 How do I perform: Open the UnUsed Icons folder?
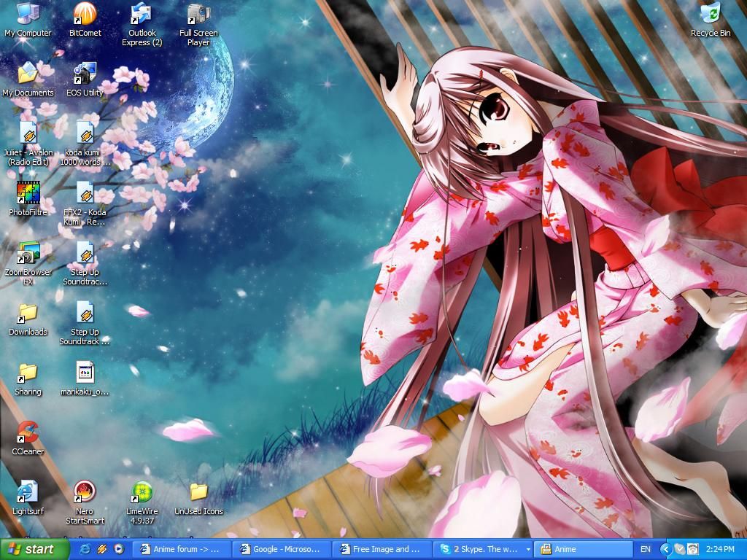(x=198, y=499)
